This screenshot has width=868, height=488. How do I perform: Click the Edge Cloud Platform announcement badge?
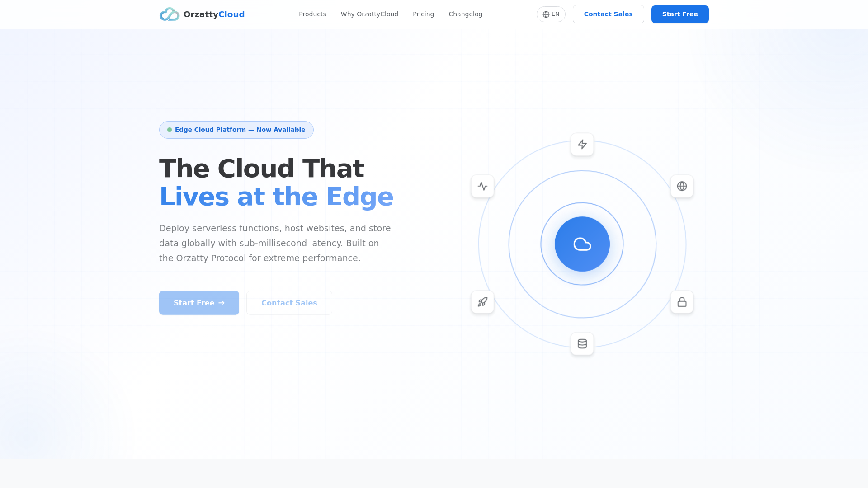[x=236, y=130]
